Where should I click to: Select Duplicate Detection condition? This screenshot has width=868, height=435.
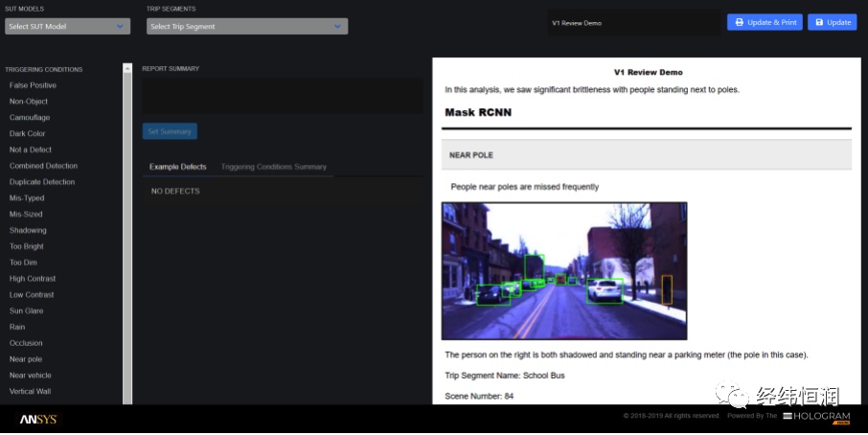pyautogui.click(x=42, y=181)
